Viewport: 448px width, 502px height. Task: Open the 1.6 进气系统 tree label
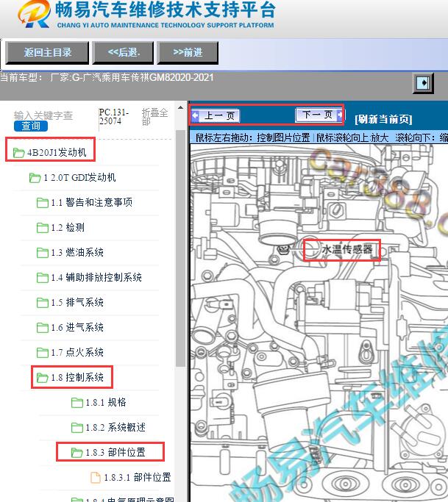[77, 327]
